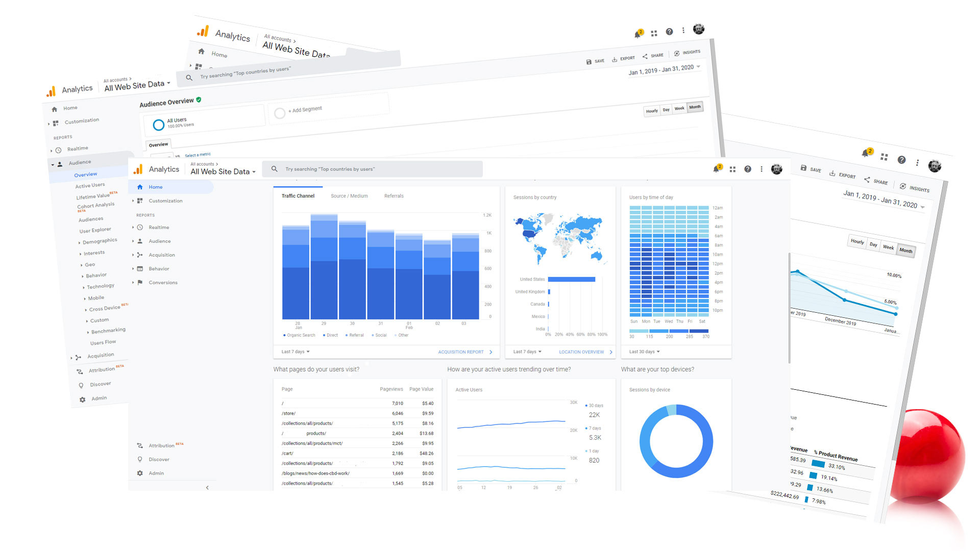
Task: Select Overview under Audience in left window
Action: [85, 175]
